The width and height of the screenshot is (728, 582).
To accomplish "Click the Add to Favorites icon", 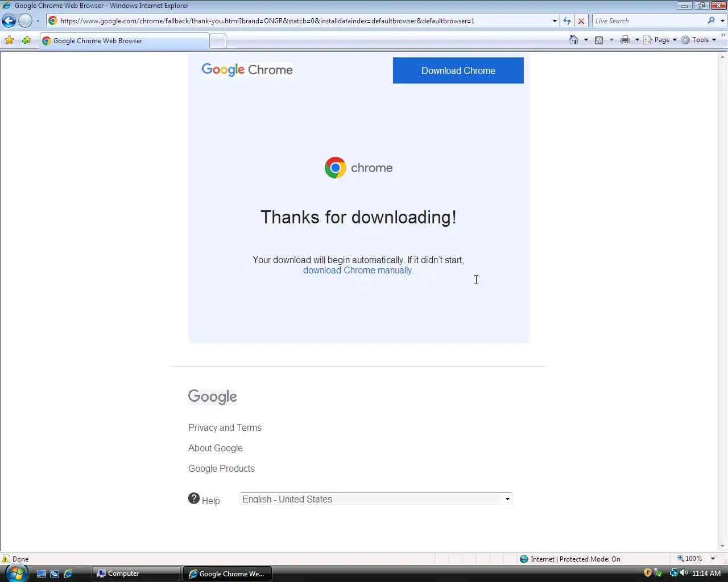I will 26,40.
